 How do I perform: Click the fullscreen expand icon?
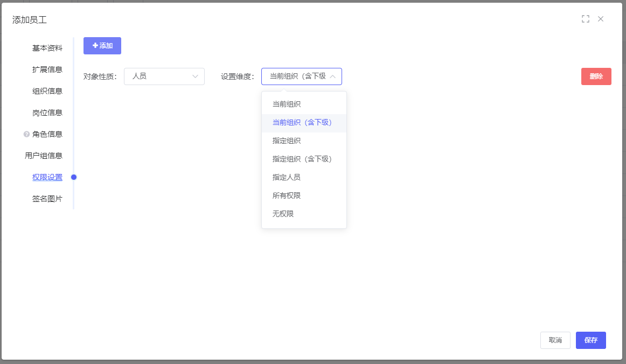click(x=586, y=19)
